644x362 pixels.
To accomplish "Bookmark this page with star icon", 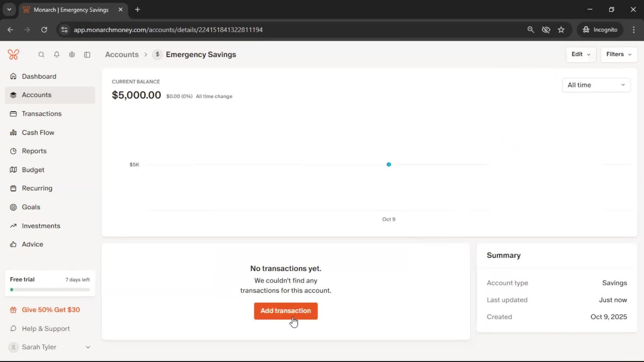I will [x=561, y=29].
